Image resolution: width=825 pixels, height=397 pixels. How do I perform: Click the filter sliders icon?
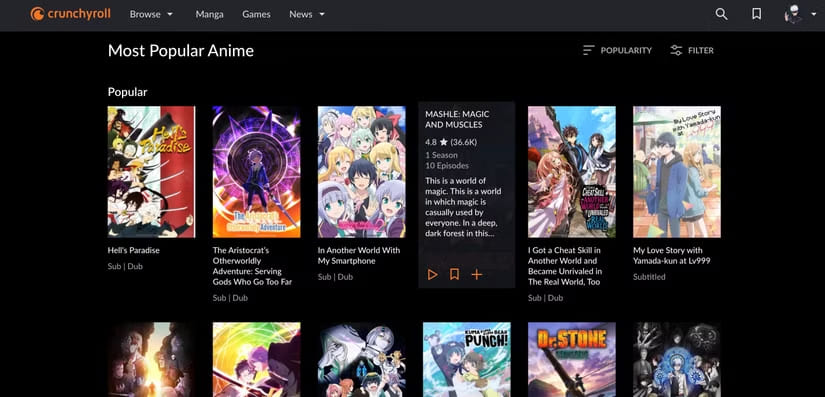(676, 50)
